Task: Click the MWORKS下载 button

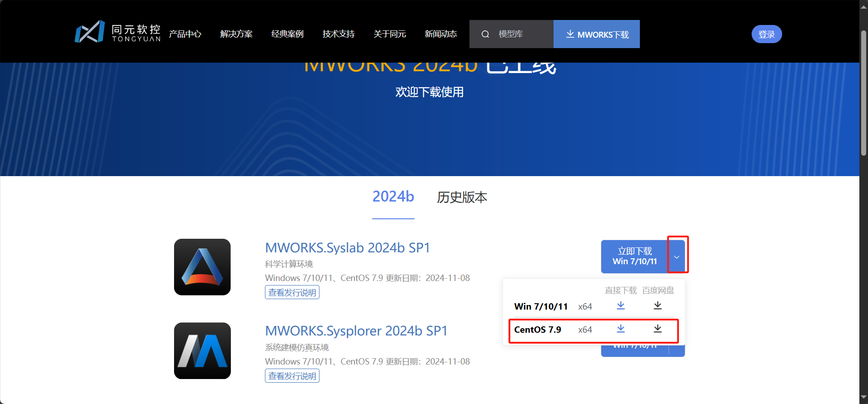Action: (x=597, y=34)
